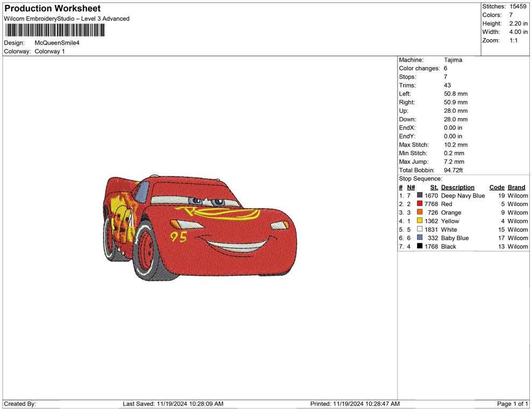This screenshot has width=532, height=409.
Task: Click 'Black' description in stop sequence
Action: [x=449, y=246]
